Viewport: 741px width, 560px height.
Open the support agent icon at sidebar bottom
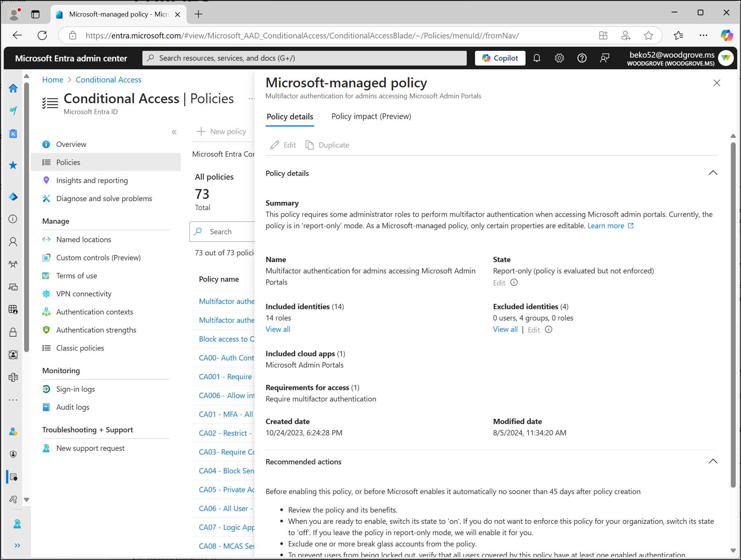(17, 524)
